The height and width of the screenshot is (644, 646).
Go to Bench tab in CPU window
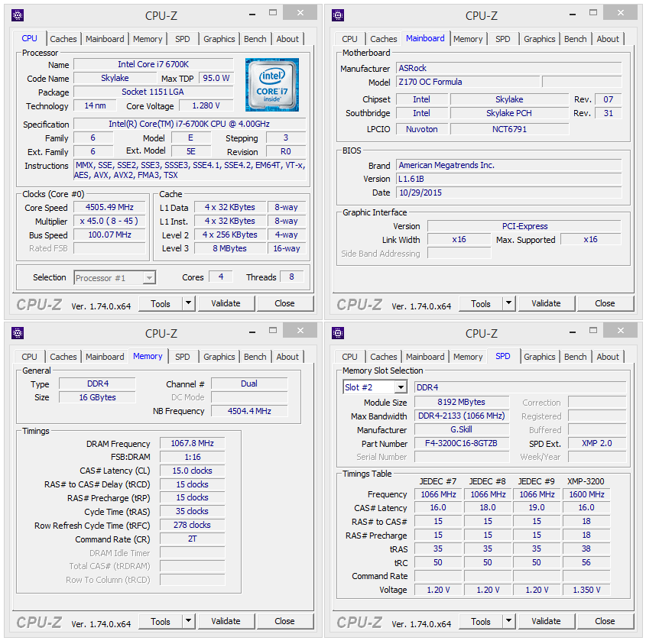point(255,39)
